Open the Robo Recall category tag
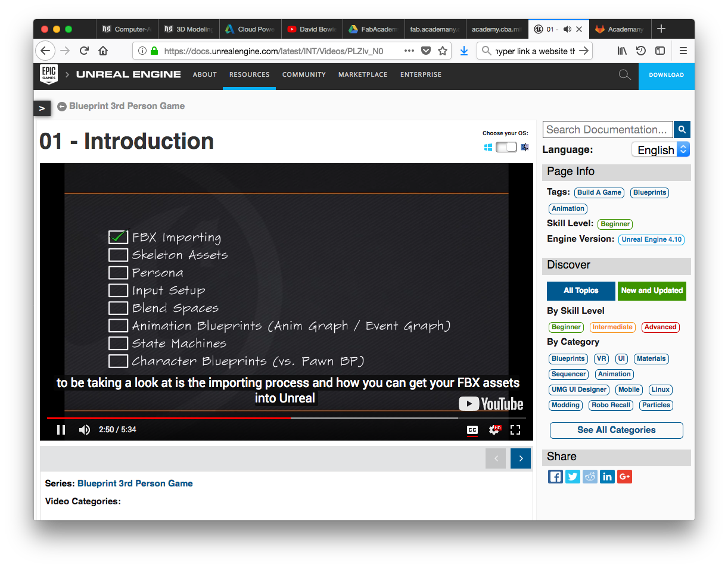The width and height of the screenshot is (728, 568). coord(612,405)
